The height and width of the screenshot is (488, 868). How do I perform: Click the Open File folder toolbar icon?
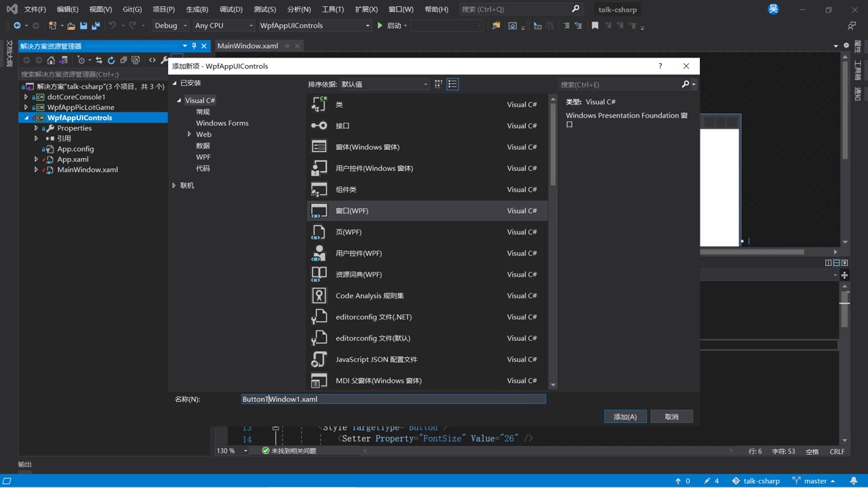click(x=71, y=26)
